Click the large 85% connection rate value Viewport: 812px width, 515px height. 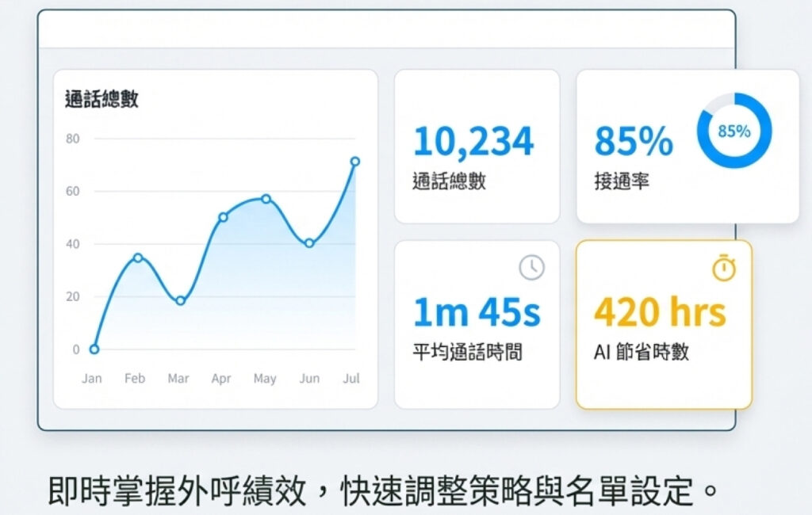[x=633, y=142]
